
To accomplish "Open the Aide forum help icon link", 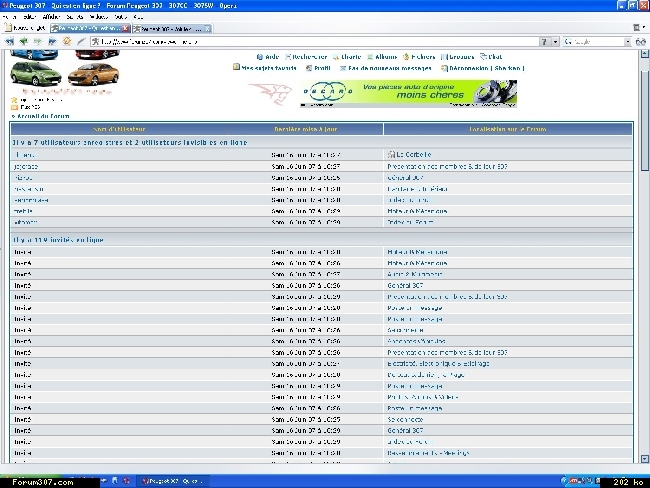I will (x=268, y=57).
